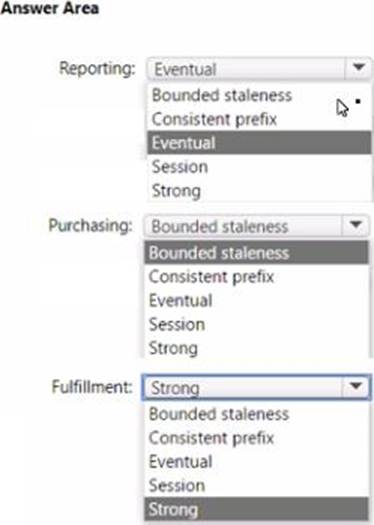Image resolution: width=374 pixels, height=525 pixels.
Task: Select Eventual under Fulfillment
Action: coord(256,462)
